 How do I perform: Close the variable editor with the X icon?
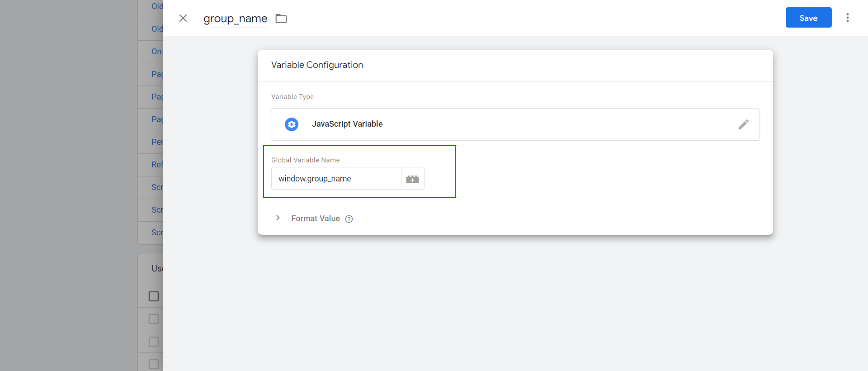(x=183, y=18)
